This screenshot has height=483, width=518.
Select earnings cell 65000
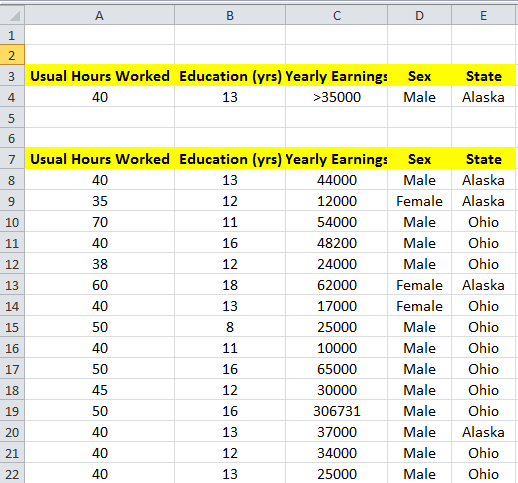pos(337,369)
